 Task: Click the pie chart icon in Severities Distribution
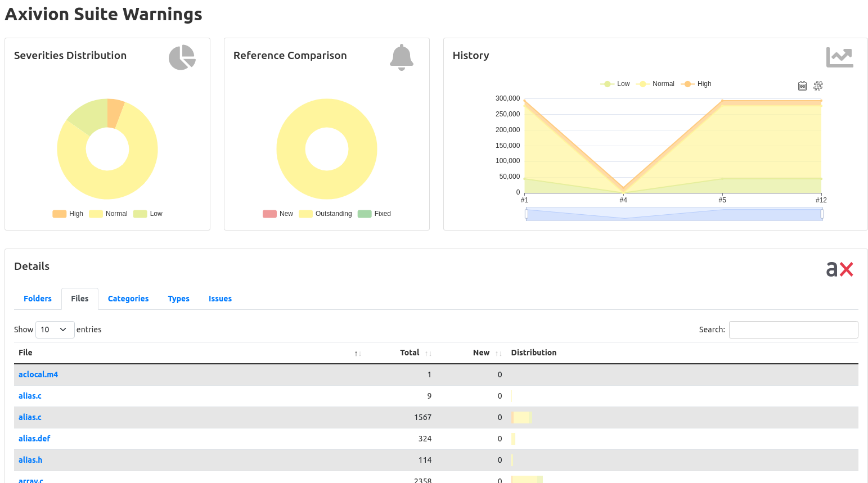pos(182,57)
